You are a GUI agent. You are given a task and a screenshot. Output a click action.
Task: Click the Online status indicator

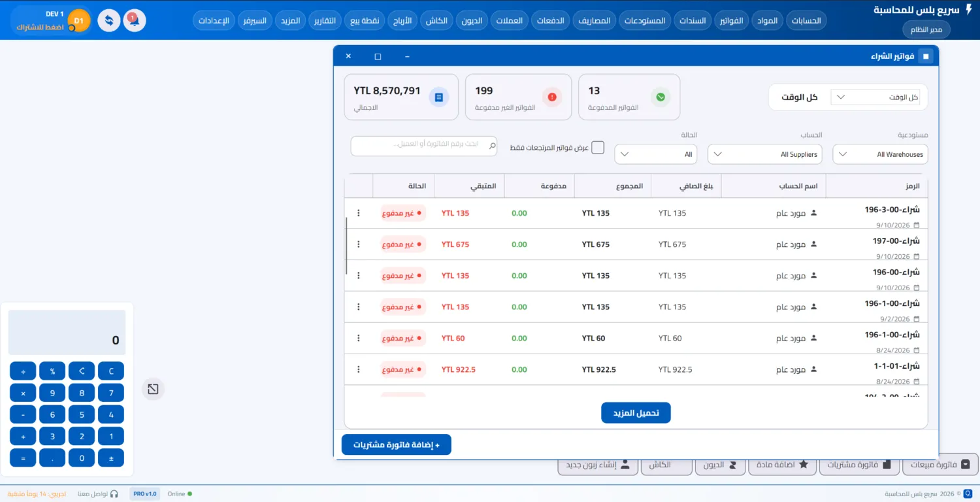[180, 494]
